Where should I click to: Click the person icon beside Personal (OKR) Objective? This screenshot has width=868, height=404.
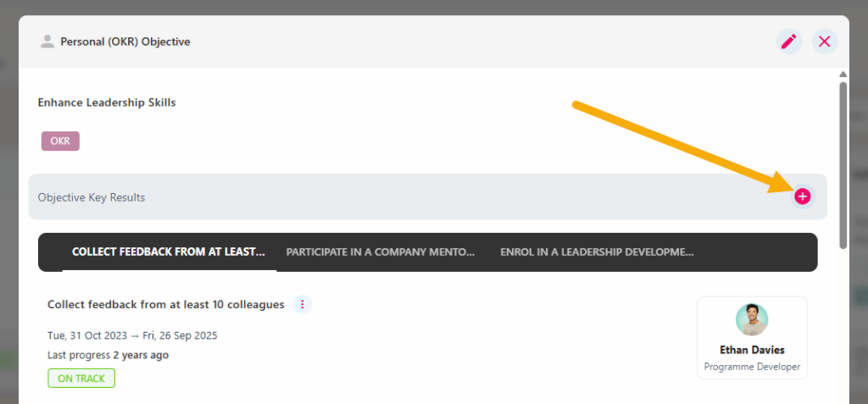tap(47, 42)
